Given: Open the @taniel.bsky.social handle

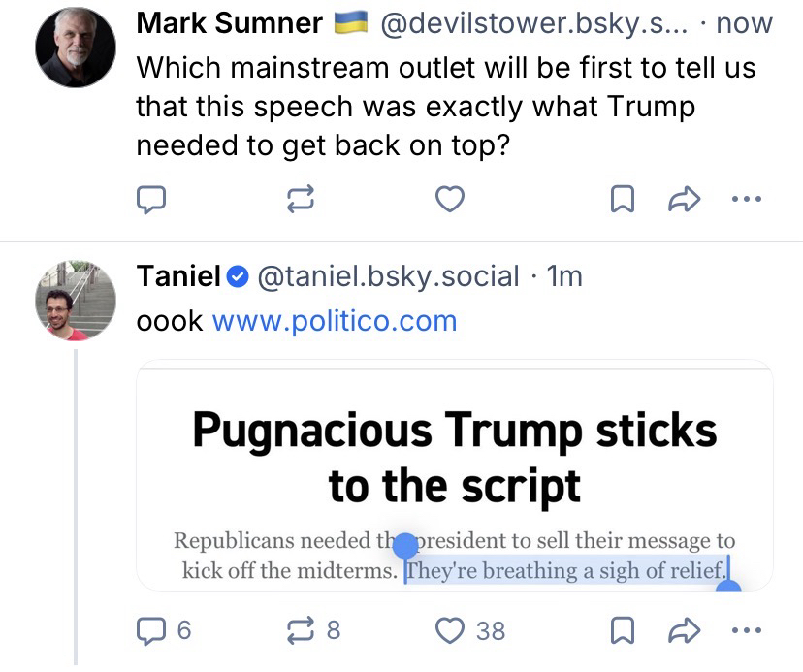Looking at the screenshot, I should pos(387,276).
